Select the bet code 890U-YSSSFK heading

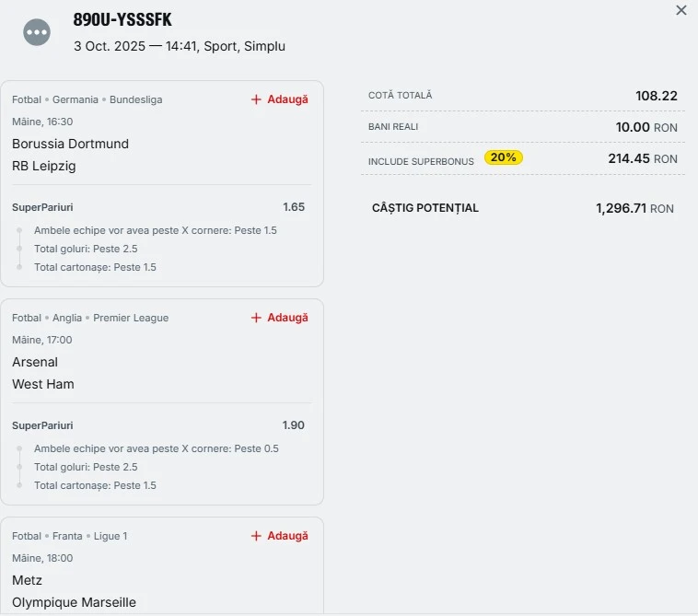(122, 20)
